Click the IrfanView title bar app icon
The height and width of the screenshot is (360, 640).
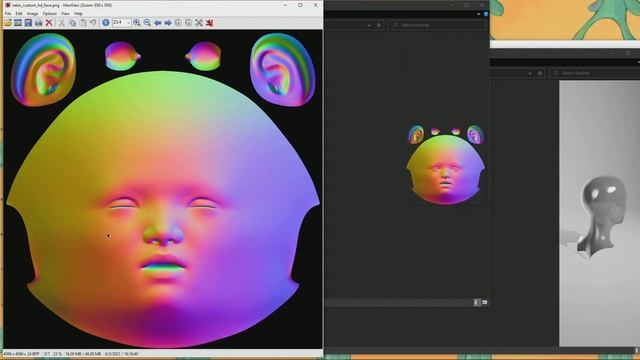tap(8, 5)
